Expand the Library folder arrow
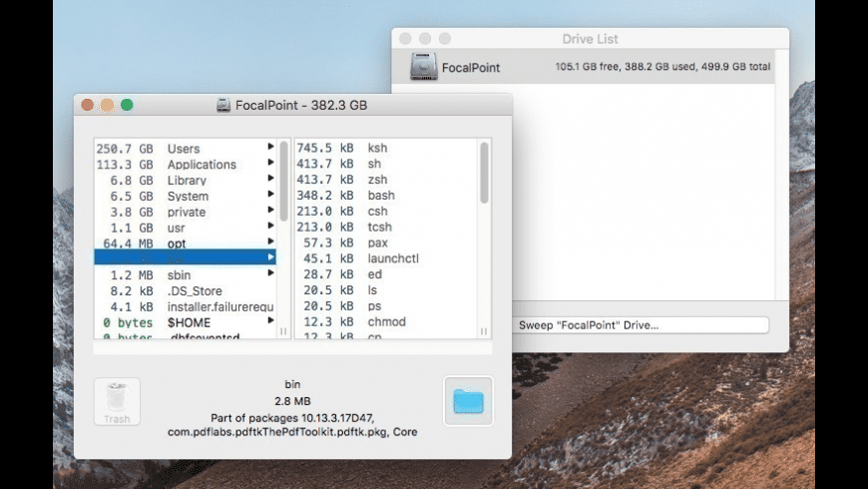The width and height of the screenshot is (868, 489). (270, 178)
